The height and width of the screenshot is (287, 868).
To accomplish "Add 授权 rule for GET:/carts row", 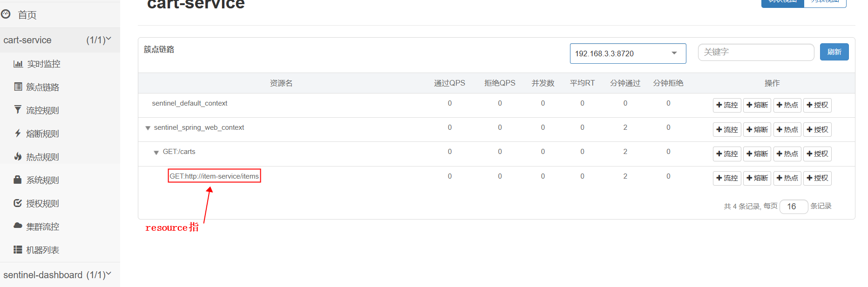I will click(817, 154).
